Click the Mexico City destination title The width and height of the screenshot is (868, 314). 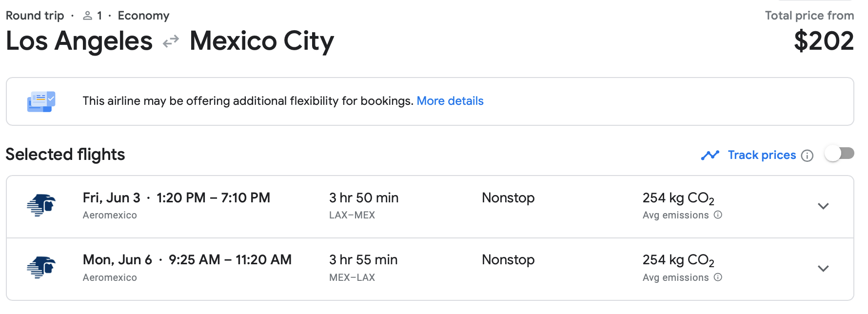pos(262,41)
